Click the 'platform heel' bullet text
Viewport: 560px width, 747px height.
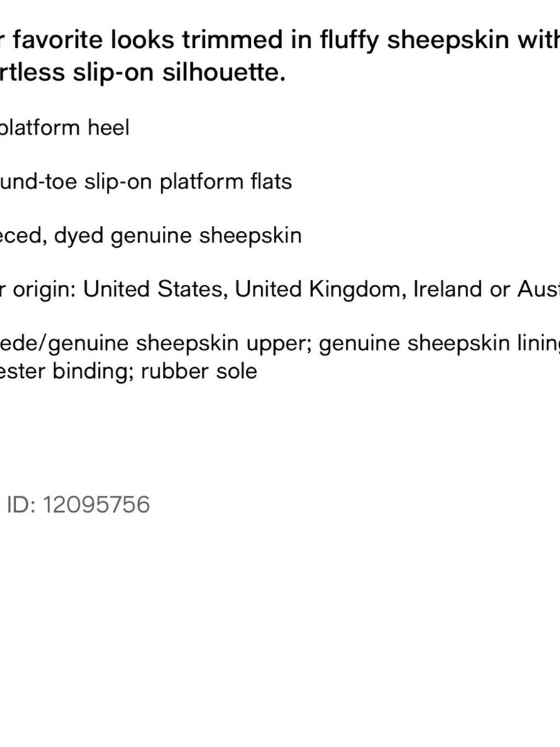tap(64, 128)
